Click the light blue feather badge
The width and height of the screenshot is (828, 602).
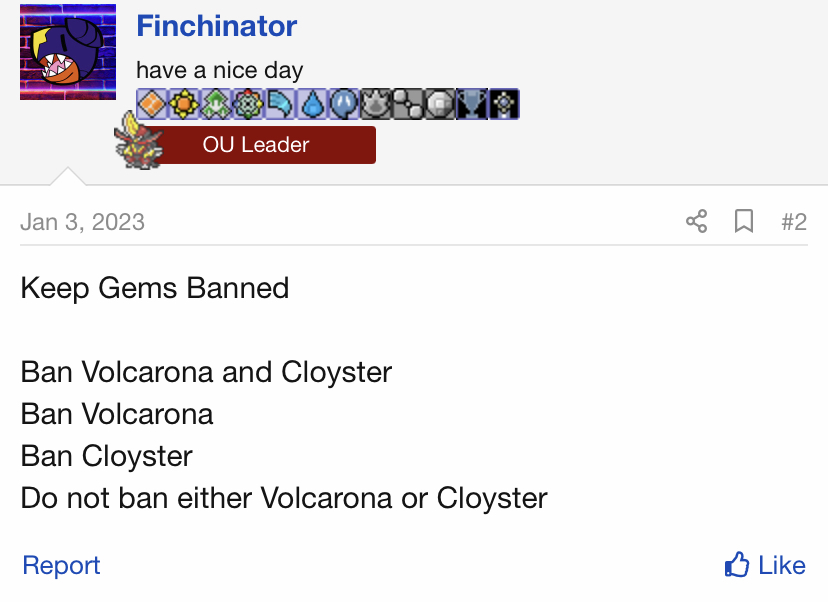coord(280,104)
